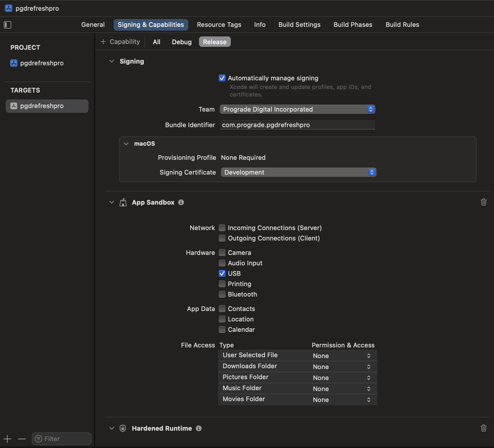Change Music Folder permission
Image resolution: width=494 pixels, height=448 pixels.
(342, 389)
